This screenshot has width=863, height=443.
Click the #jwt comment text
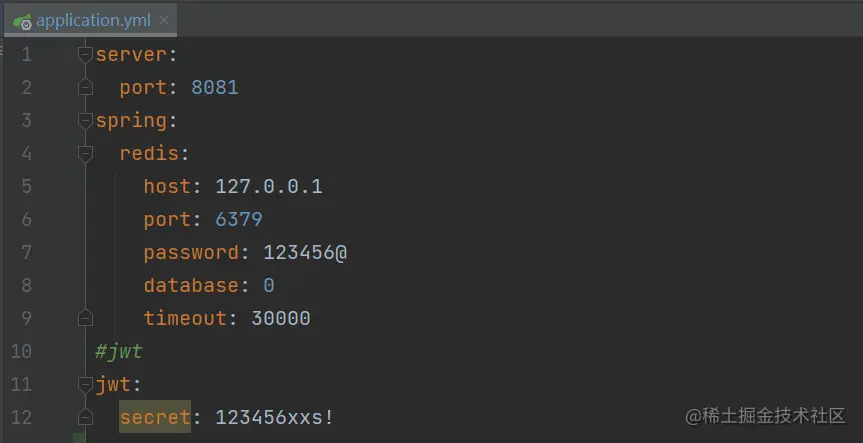[119, 351]
